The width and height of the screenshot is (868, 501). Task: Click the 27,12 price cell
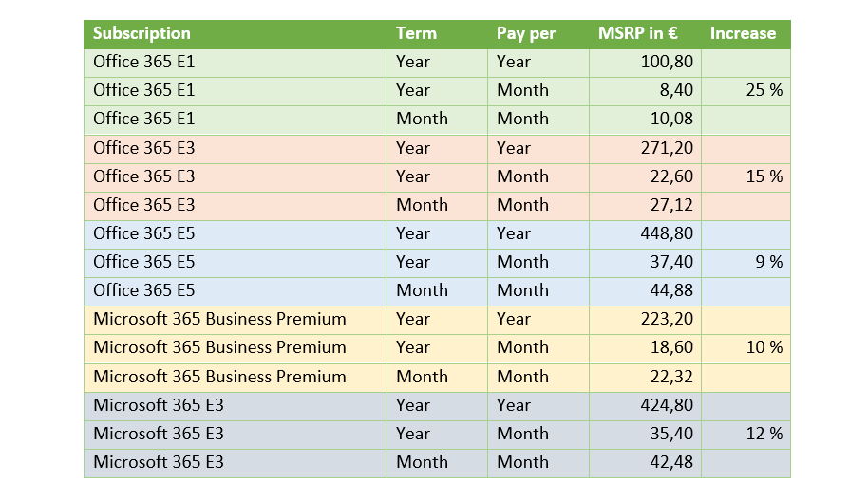(x=645, y=206)
